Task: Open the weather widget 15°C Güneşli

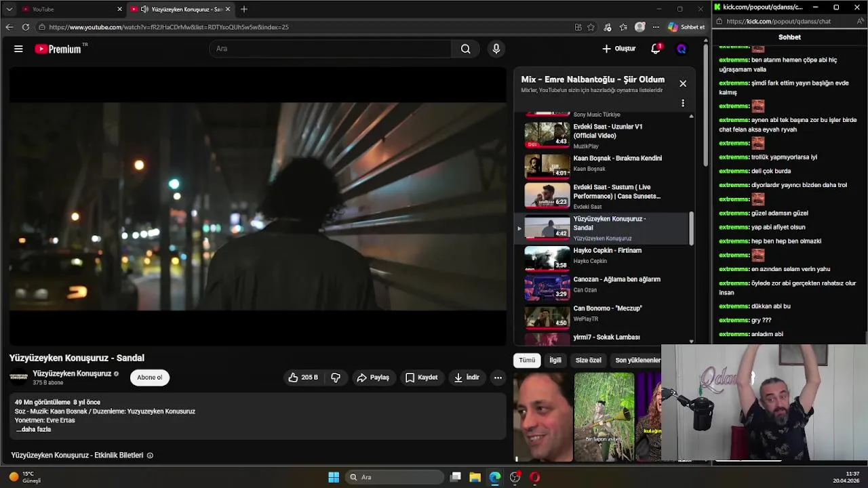Action: coord(24,477)
